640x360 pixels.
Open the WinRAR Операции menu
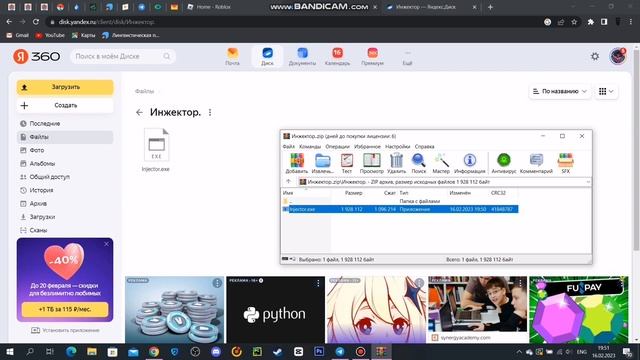337,147
